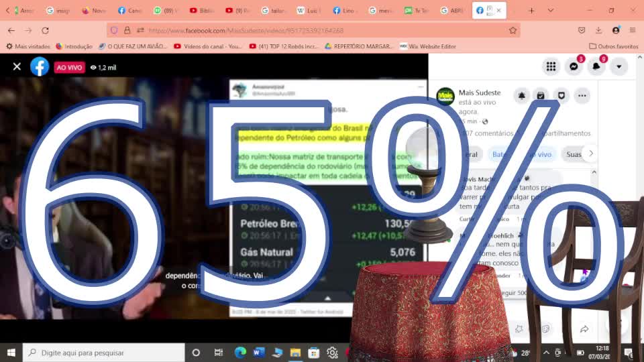Toggle live notification bell for Mais Sudeste
The width and height of the screenshot is (644, 362).
point(522,96)
